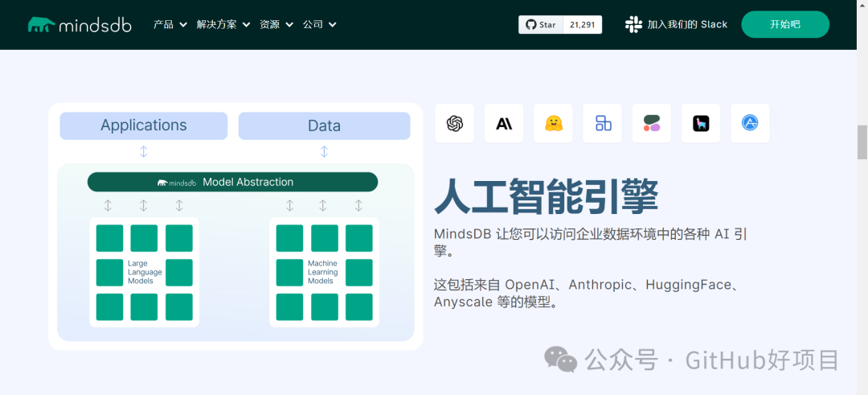This screenshot has width=868, height=395.
Task: Click the Model Abstraction bar in diagram
Action: [x=232, y=182]
